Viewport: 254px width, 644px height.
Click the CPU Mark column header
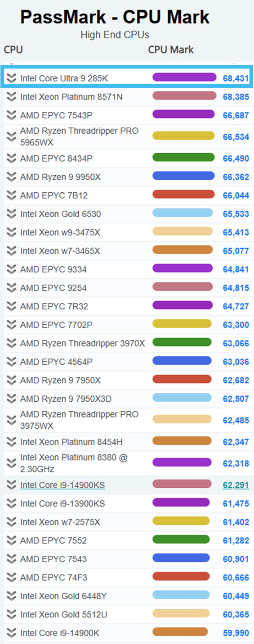[171, 50]
